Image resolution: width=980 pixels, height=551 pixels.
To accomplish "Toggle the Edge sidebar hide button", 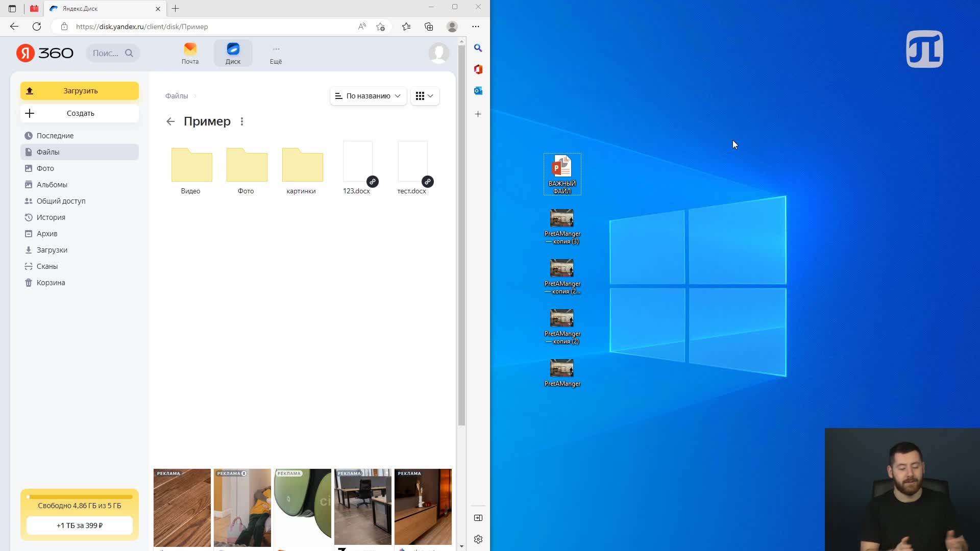I will click(x=478, y=518).
